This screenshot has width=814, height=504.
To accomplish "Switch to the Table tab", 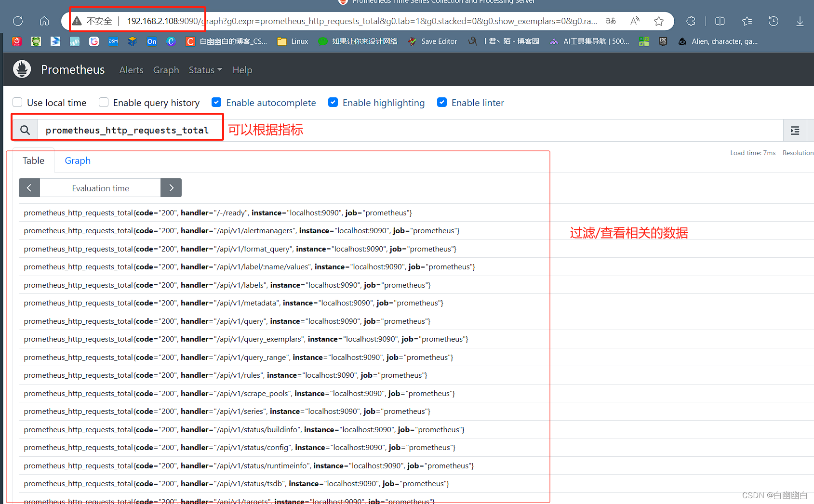I will [x=33, y=160].
